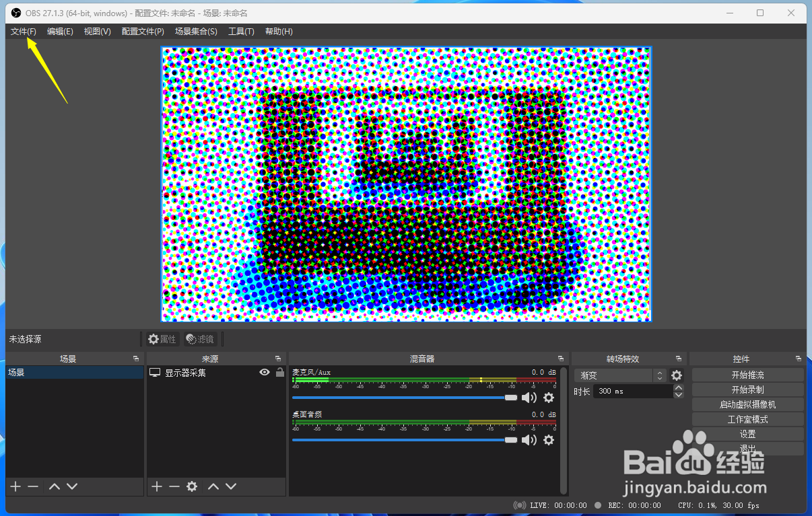This screenshot has height=516, width=812.
Task: Click 工作室模式 button
Action: [747, 419]
